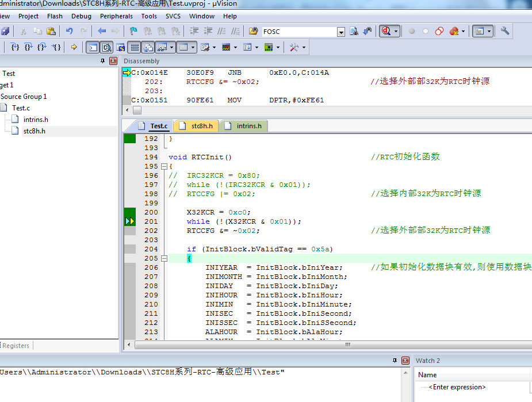Click the Incremental Find binoculars icon

coord(368,31)
